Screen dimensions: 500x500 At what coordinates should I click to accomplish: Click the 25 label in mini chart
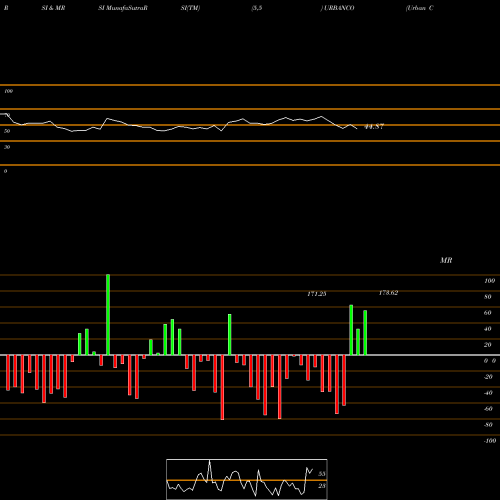(x=322, y=486)
